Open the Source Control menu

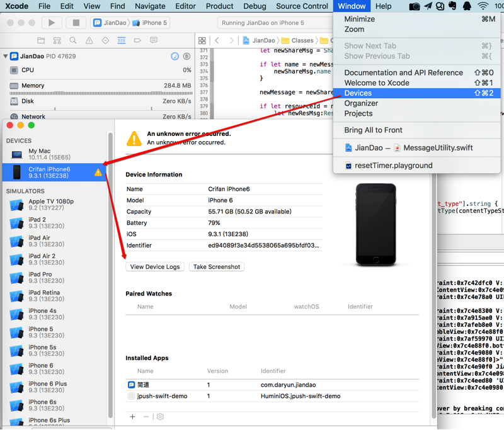(302, 6)
